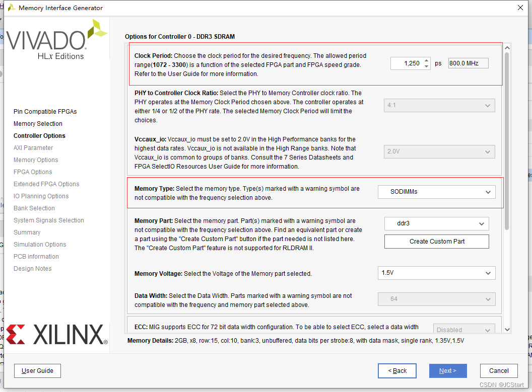Click the Memory Voltage label
Image resolution: width=532 pixels, height=392 pixels.
159,273
